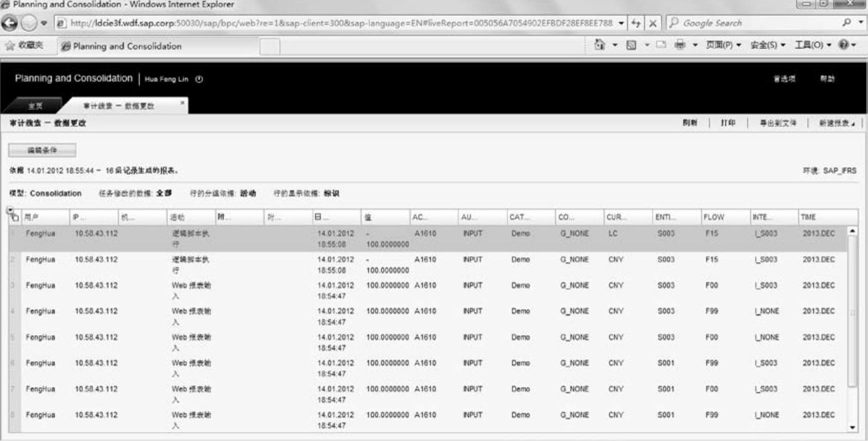The width and height of the screenshot is (868, 441).
Task: Select row 4 via its row selector
Action: pos(14,316)
